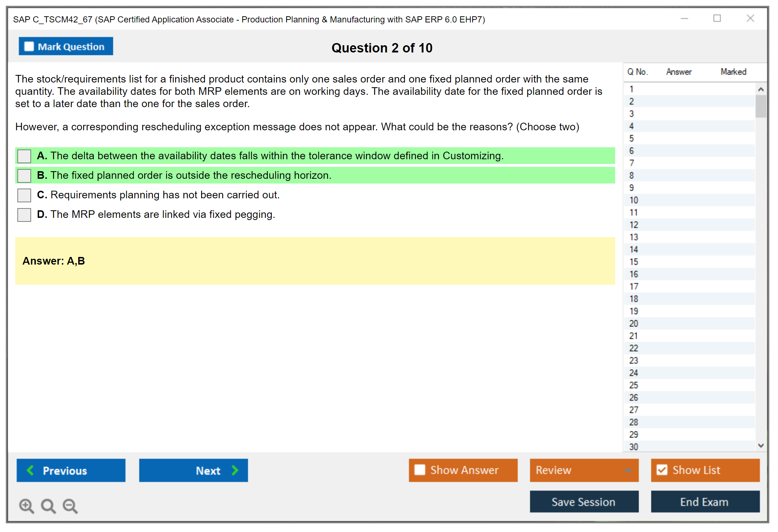Select answer D fixed pegging checkbox

click(24, 215)
